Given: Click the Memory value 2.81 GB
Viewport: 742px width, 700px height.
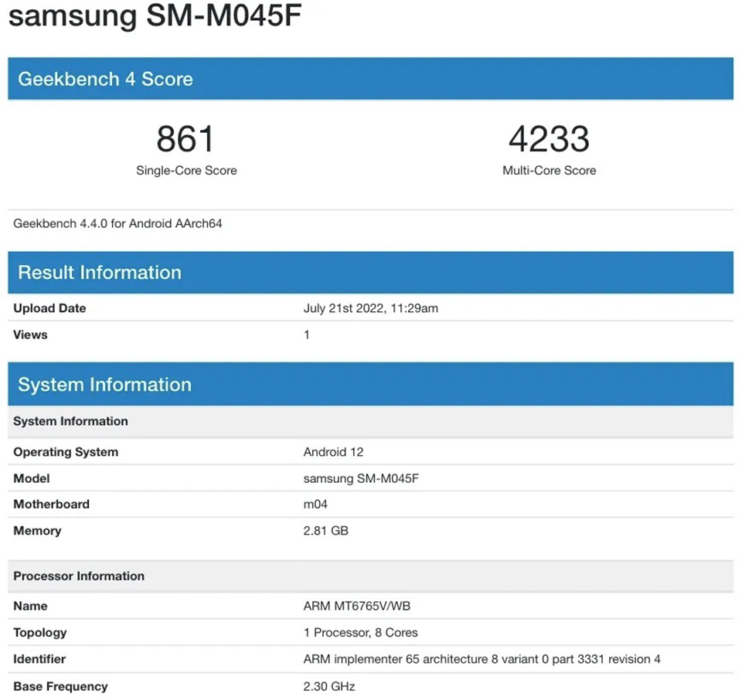Looking at the screenshot, I should tap(325, 531).
